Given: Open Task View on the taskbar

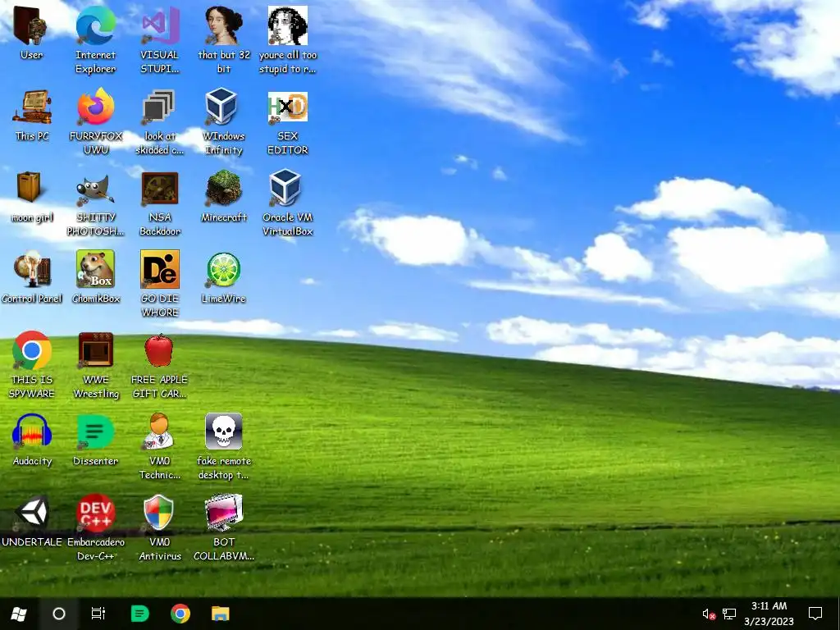Looking at the screenshot, I should pyautogui.click(x=98, y=614).
